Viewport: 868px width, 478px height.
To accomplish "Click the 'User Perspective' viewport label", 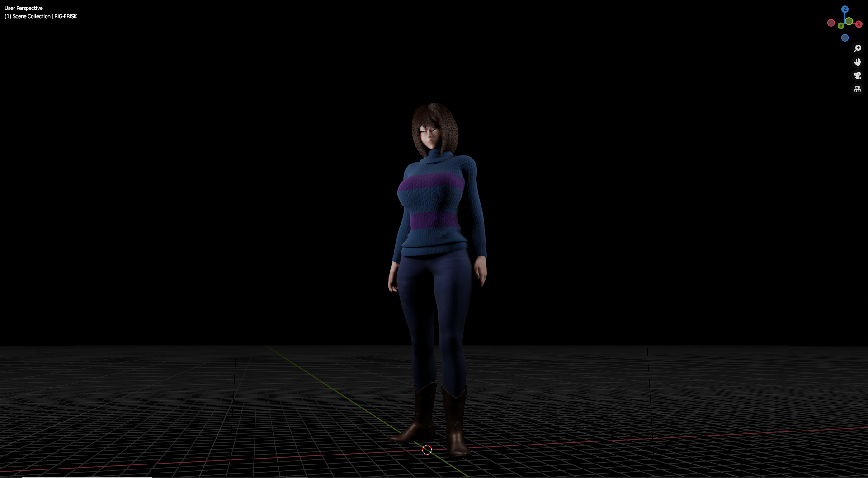I will (24, 8).
